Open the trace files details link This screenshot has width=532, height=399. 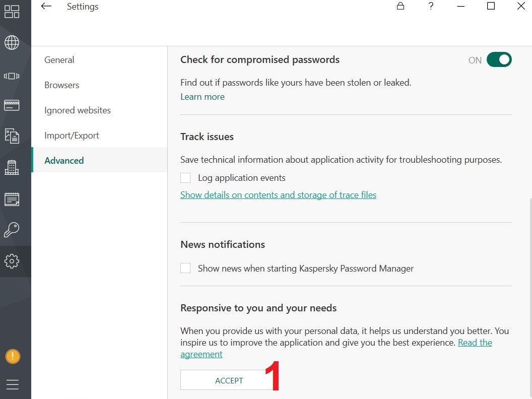[278, 195]
